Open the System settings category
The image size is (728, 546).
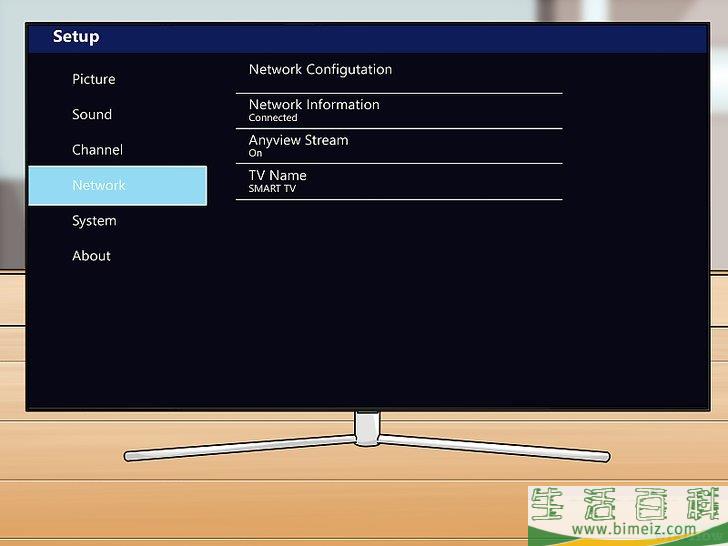94,221
